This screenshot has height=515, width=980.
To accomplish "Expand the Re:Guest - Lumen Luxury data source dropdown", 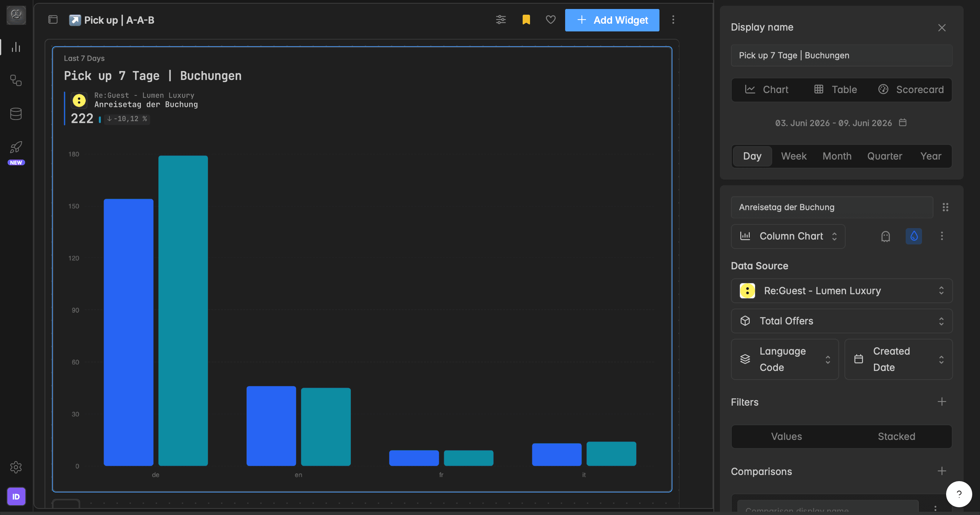I will (842, 291).
